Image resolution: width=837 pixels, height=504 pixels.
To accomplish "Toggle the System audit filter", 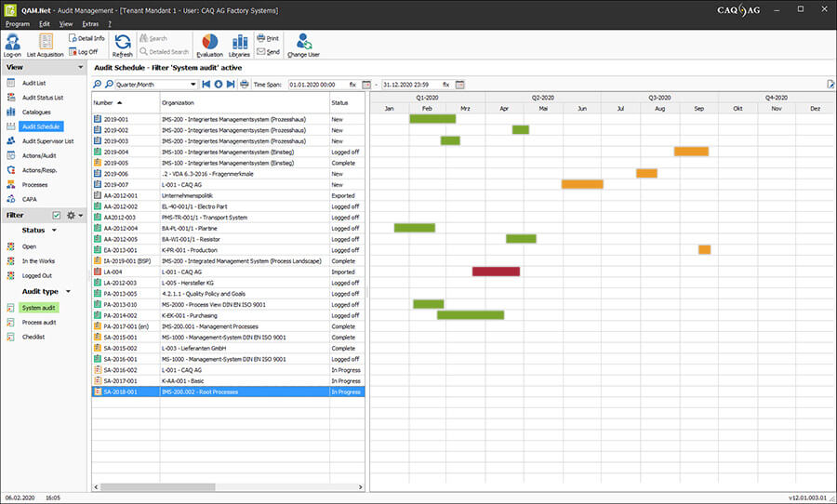I will click(38, 308).
